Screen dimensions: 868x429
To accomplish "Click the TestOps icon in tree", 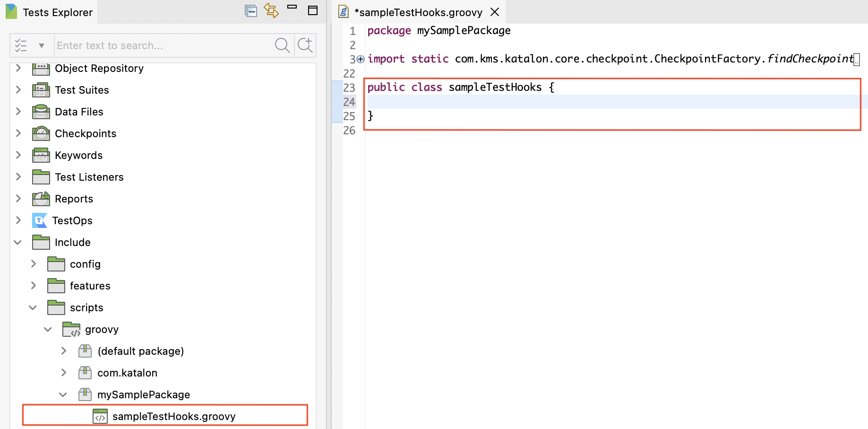I will coord(39,220).
